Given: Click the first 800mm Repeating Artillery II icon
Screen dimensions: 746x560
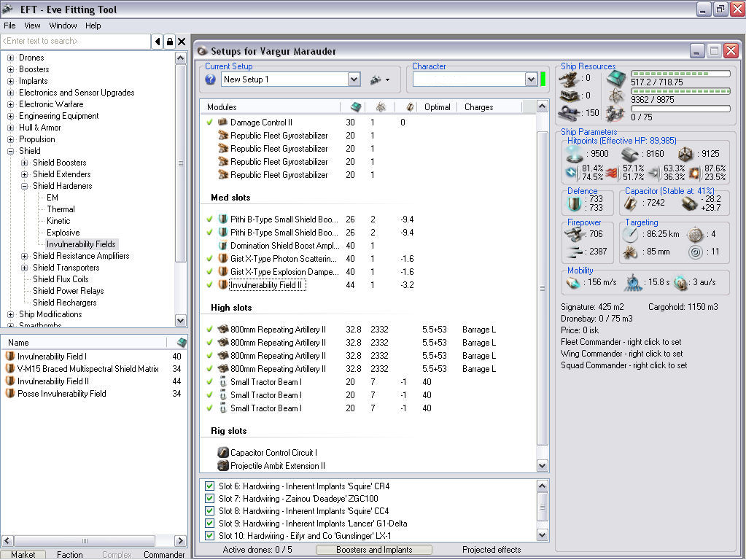Looking at the screenshot, I should (223, 330).
